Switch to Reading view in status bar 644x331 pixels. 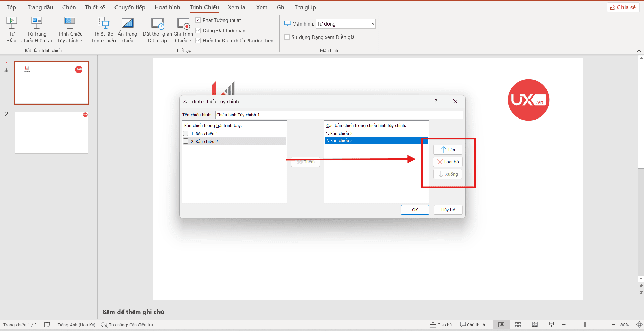[535, 325]
